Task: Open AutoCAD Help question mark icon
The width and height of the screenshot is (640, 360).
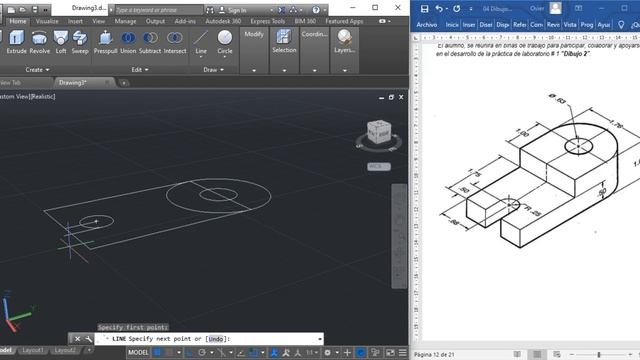Action: pos(316,10)
